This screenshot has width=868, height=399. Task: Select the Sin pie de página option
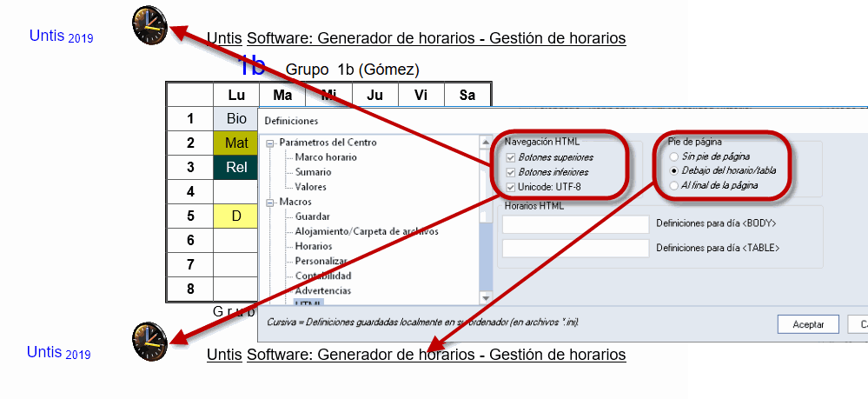673,156
